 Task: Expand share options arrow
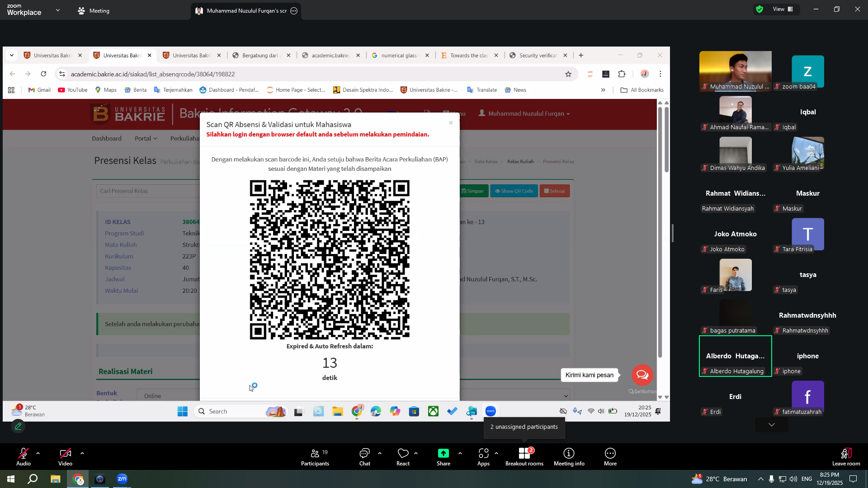(x=460, y=453)
